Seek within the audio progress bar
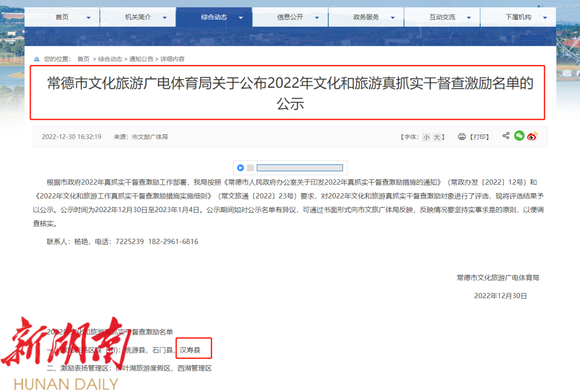 pyautogui.click(x=299, y=168)
